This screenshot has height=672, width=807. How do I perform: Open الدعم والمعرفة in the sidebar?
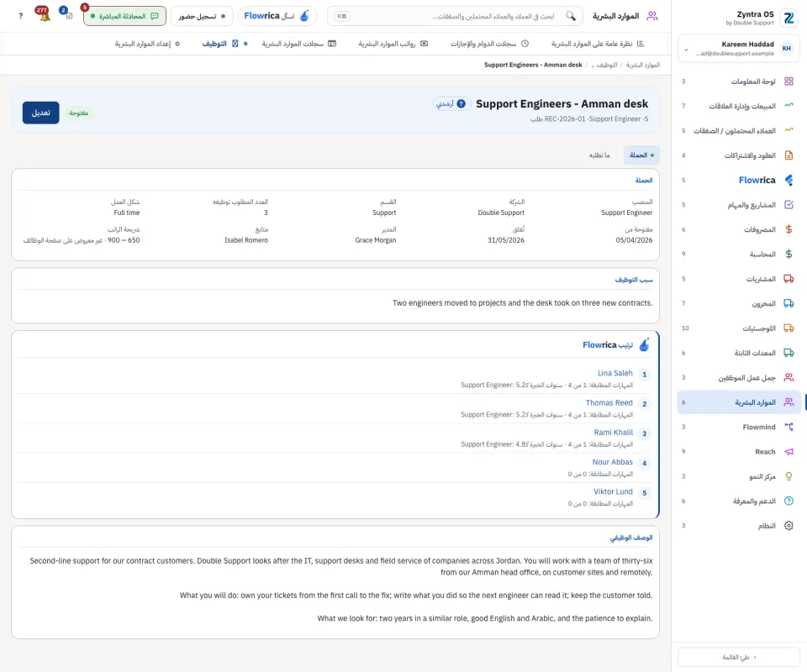[x=739, y=501]
